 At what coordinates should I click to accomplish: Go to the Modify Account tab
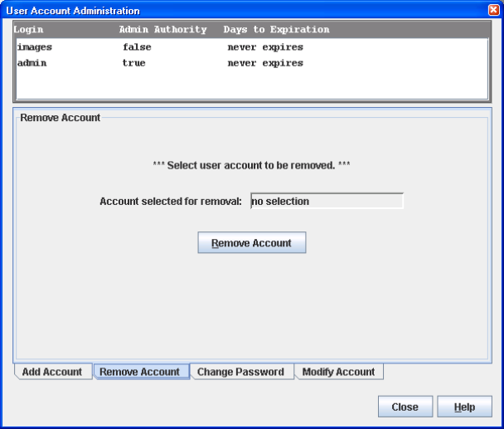[339, 372]
